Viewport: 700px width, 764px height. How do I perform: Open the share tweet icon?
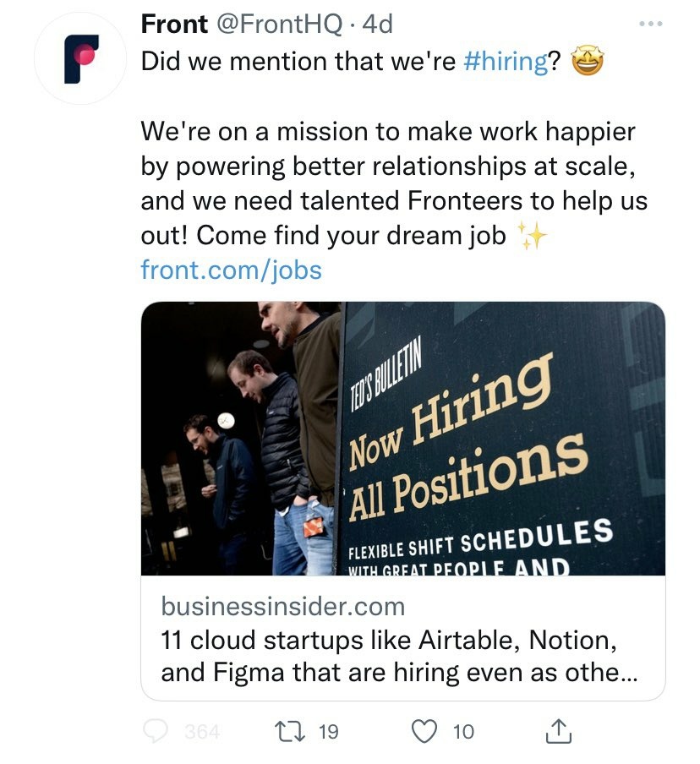(x=557, y=731)
